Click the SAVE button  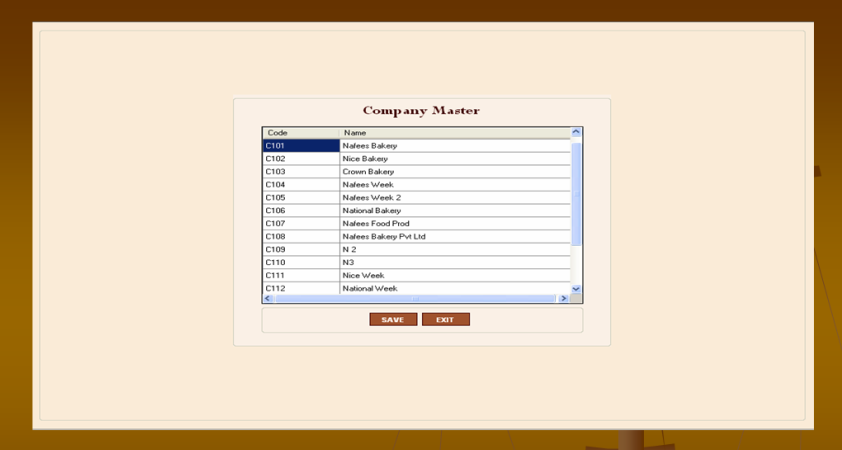pos(393,320)
